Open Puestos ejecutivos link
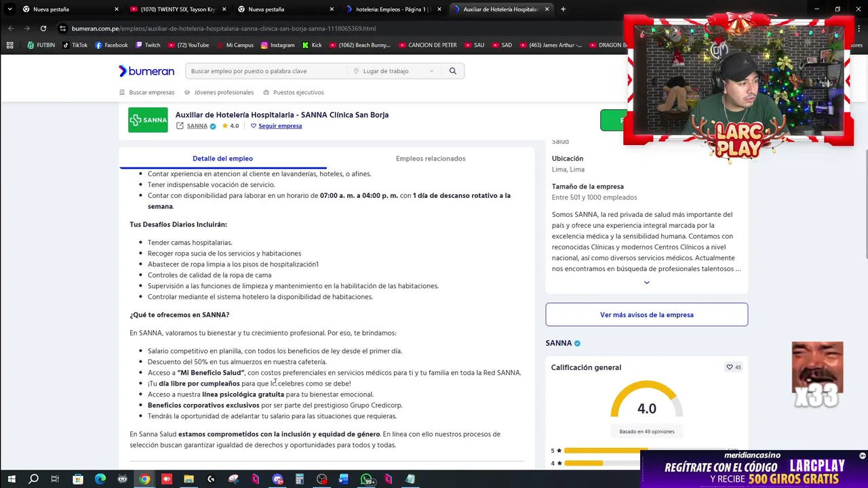 point(294,92)
